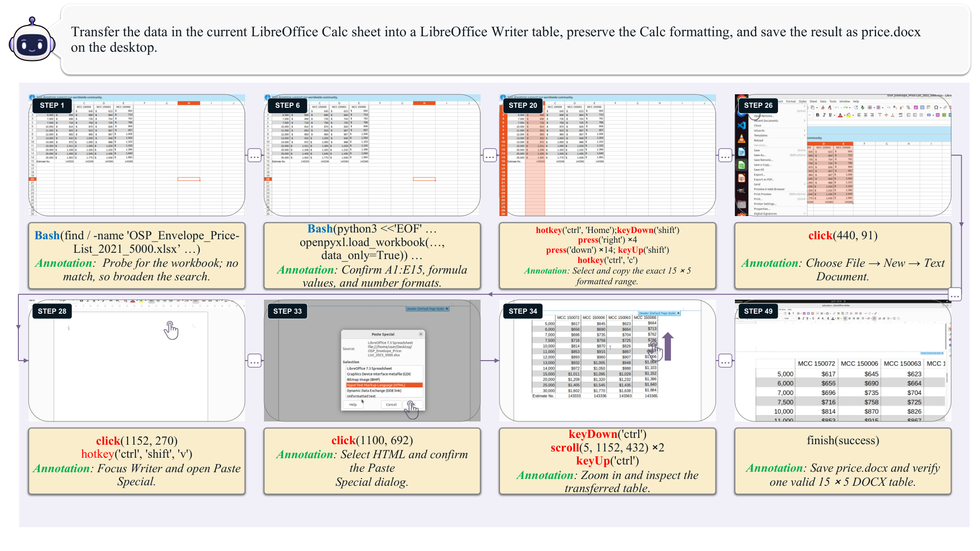Toggle Italic in the Step 26 Calc toolbar

point(824,115)
